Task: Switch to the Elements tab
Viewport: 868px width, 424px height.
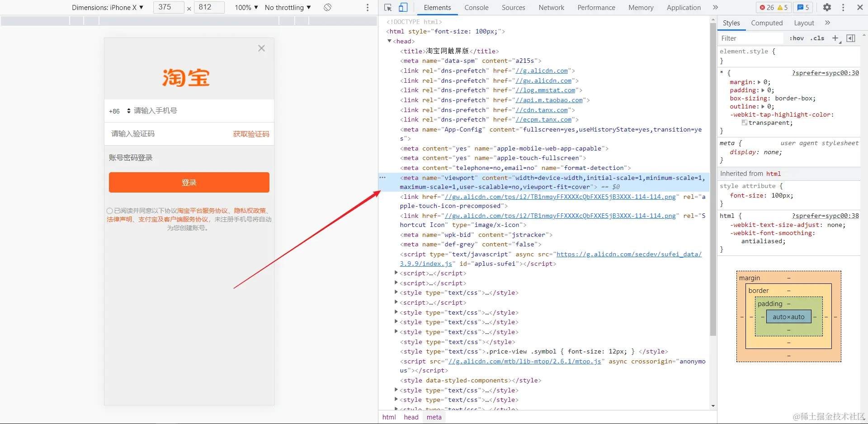Action: [437, 8]
